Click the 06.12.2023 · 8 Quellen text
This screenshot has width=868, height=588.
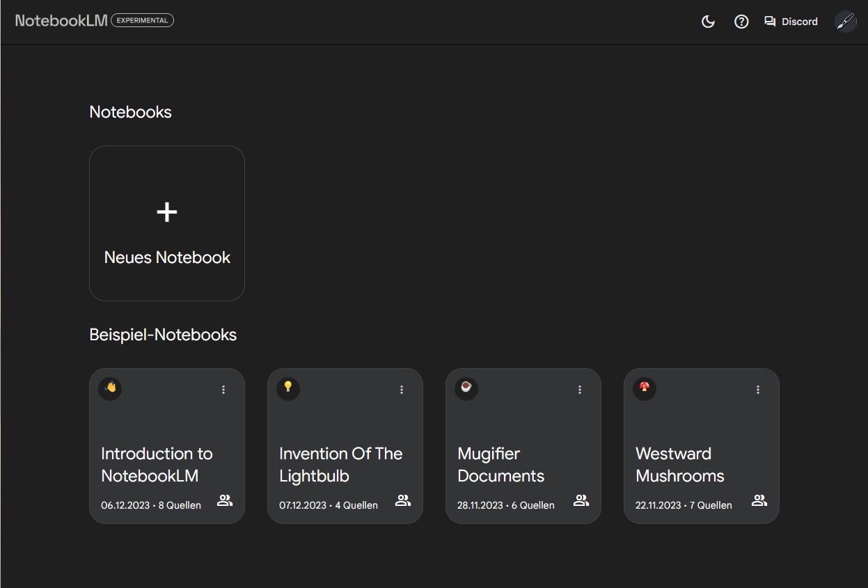151,505
